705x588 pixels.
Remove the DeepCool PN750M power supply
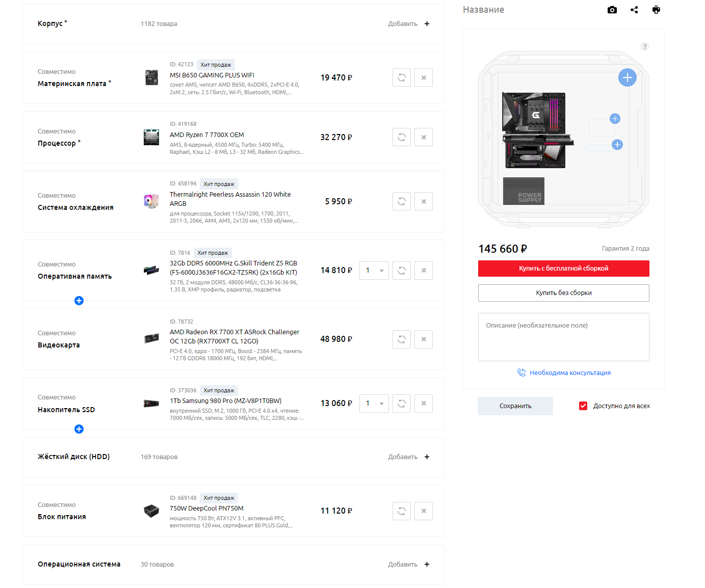[x=424, y=511]
